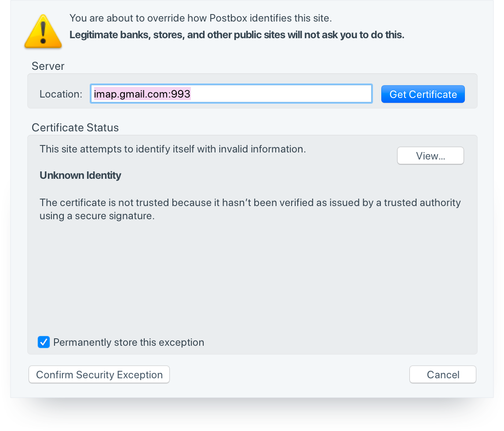Confirm the security exception
The height and width of the screenshot is (431, 504).
[99, 374]
